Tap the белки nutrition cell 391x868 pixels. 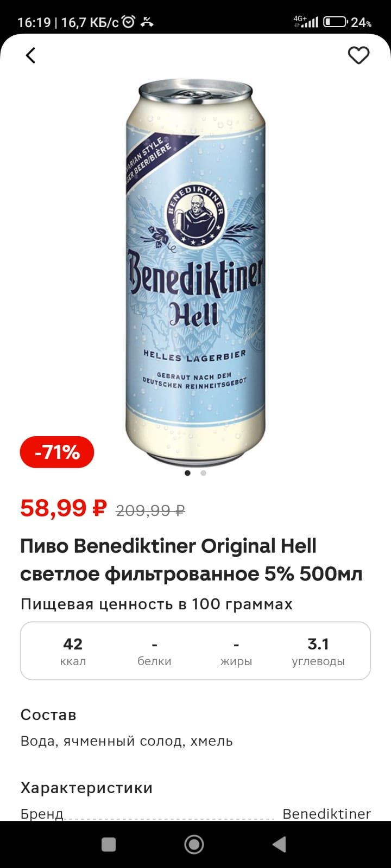154,651
